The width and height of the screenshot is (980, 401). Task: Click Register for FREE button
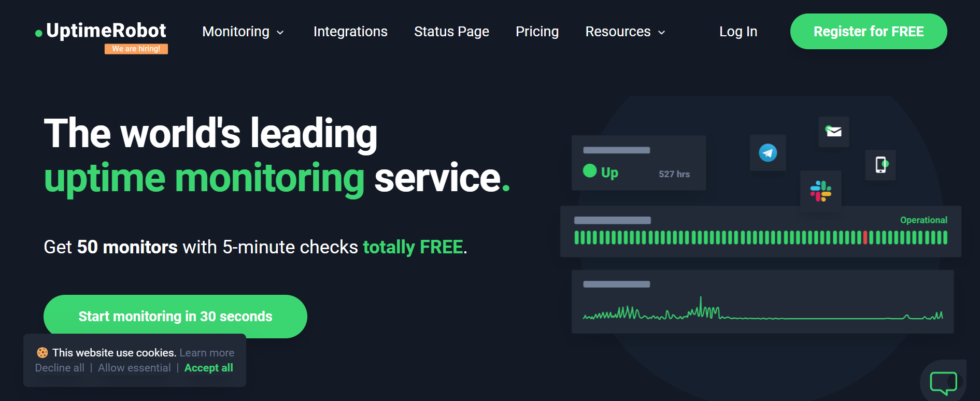(x=869, y=32)
